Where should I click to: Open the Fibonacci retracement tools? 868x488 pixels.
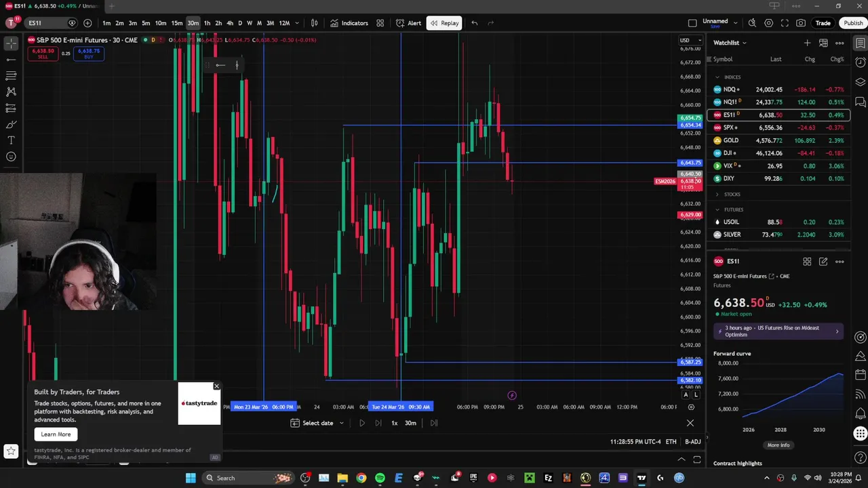11,75
